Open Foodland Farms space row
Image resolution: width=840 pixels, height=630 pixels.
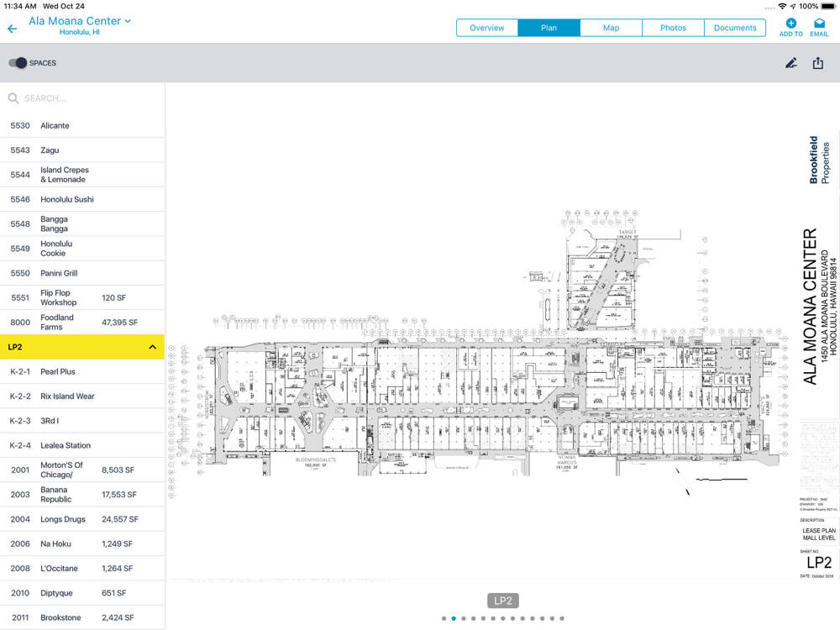point(82,323)
